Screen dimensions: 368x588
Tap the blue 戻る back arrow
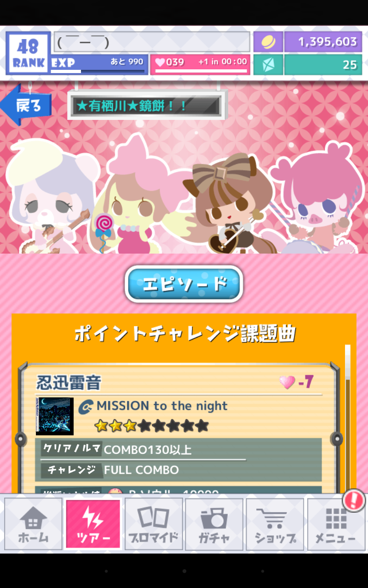pyautogui.click(x=26, y=105)
